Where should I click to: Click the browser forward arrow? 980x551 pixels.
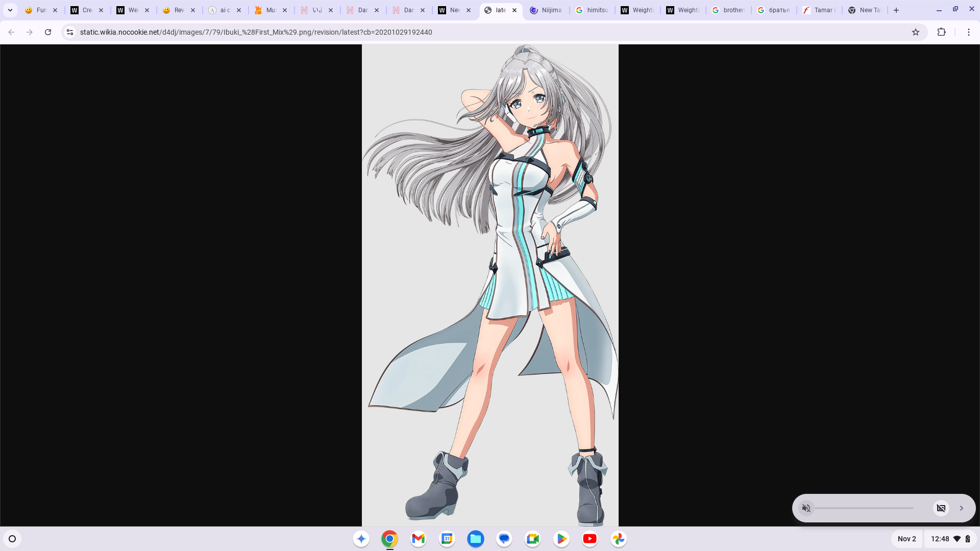(30, 32)
